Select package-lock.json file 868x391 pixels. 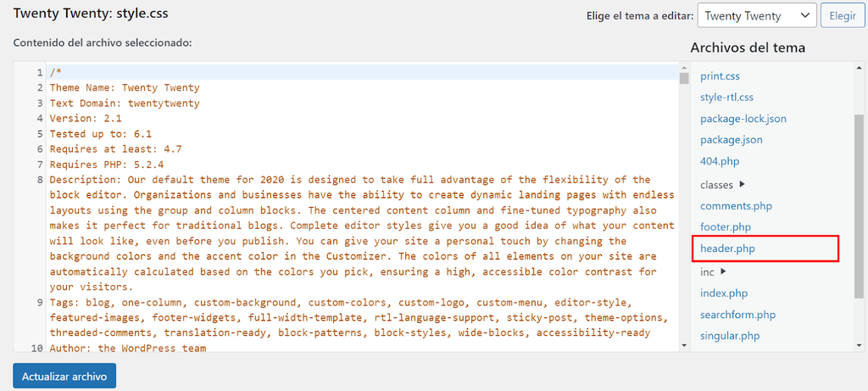[x=743, y=119]
